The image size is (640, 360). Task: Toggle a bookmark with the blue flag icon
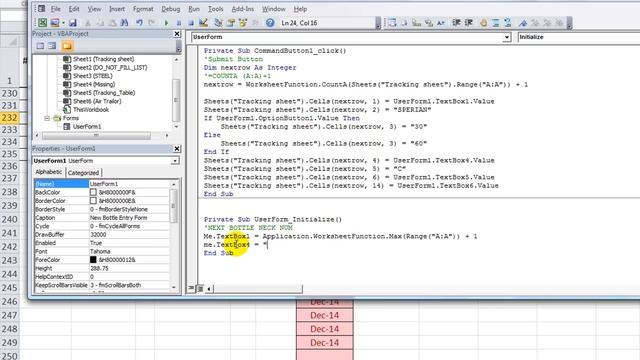click(x=522, y=23)
